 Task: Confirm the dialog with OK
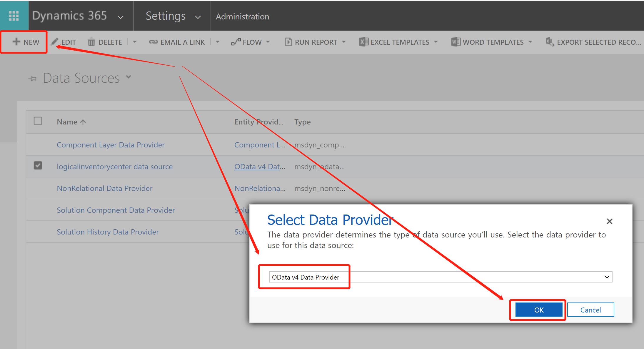(x=539, y=310)
